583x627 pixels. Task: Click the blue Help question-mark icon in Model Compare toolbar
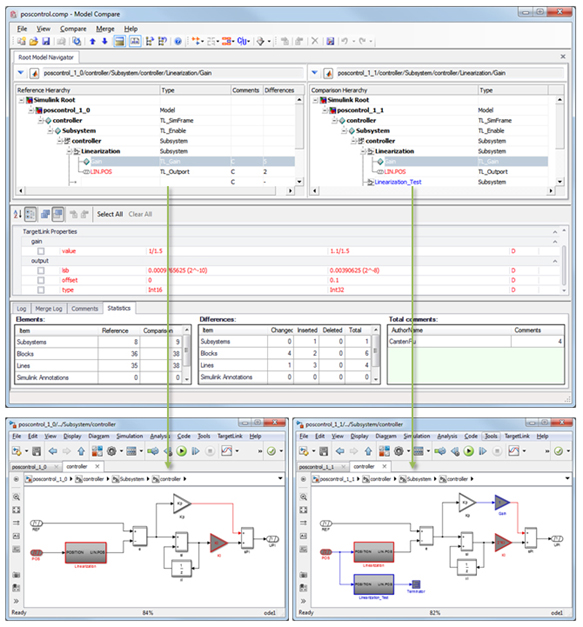[x=178, y=41]
